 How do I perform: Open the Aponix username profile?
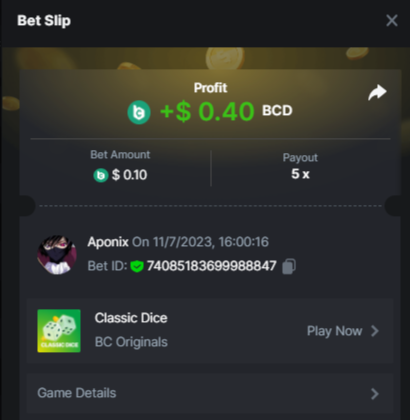108,242
